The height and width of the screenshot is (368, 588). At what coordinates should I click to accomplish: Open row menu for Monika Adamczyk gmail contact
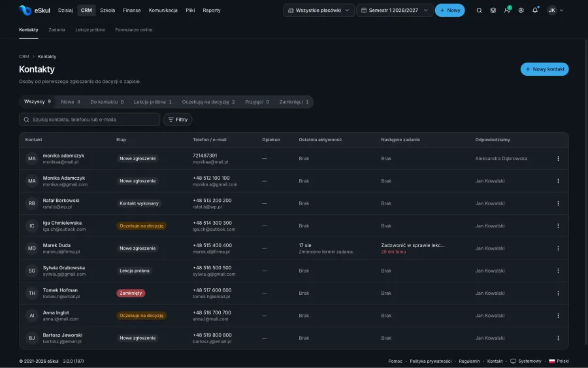click(x=558, y=181)
